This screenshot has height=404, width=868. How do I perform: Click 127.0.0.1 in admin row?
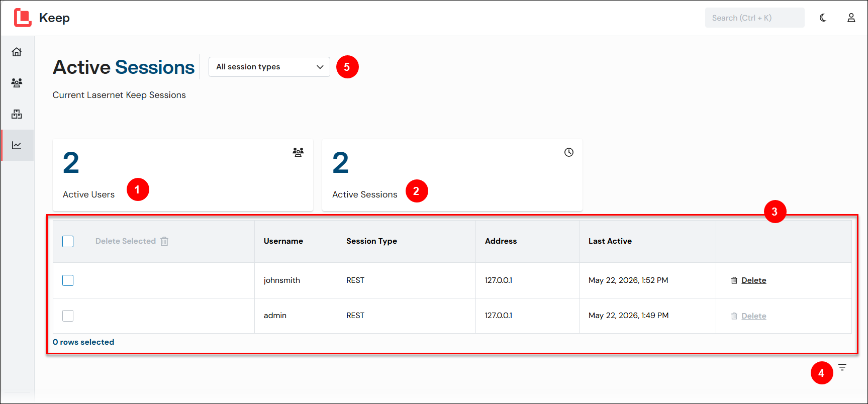pyautogui.click(x=499, y=316)
